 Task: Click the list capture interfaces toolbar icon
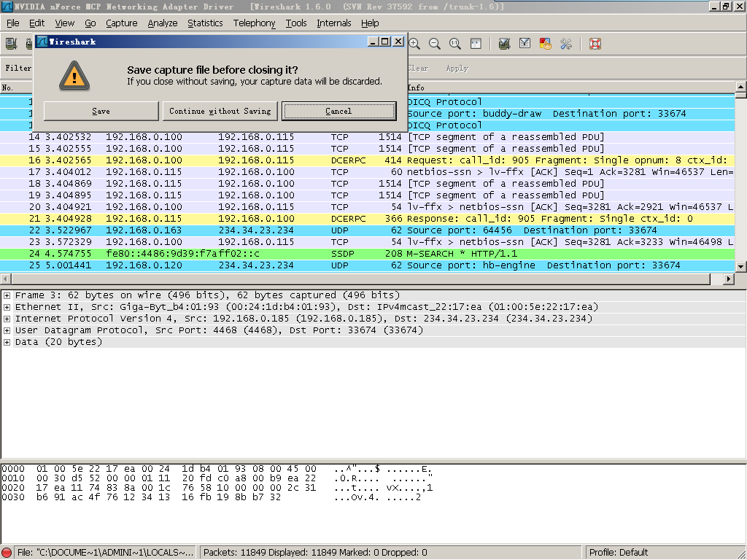pyautogui.click(x=11, y=44)
